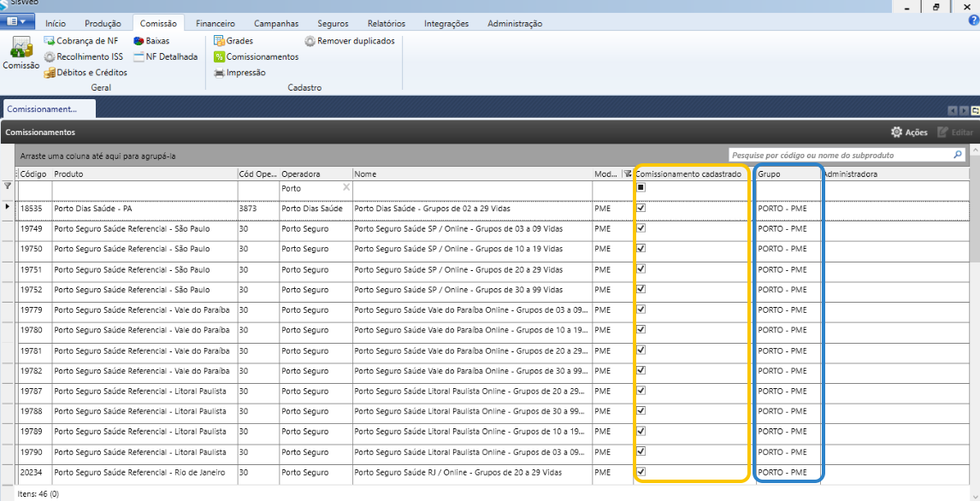Sort by the Grupo column header
980x501 pixels.
pyautogui.click(x=788, y=174)
